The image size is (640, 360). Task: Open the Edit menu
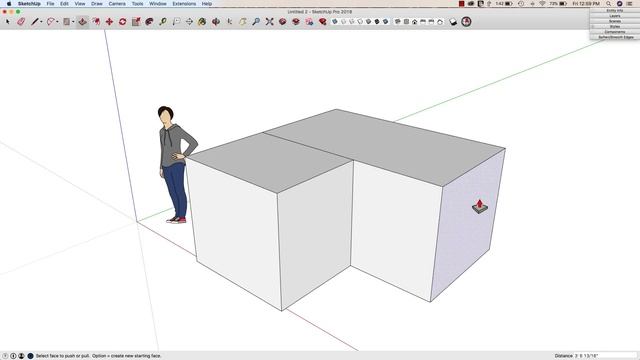[64, 4]
